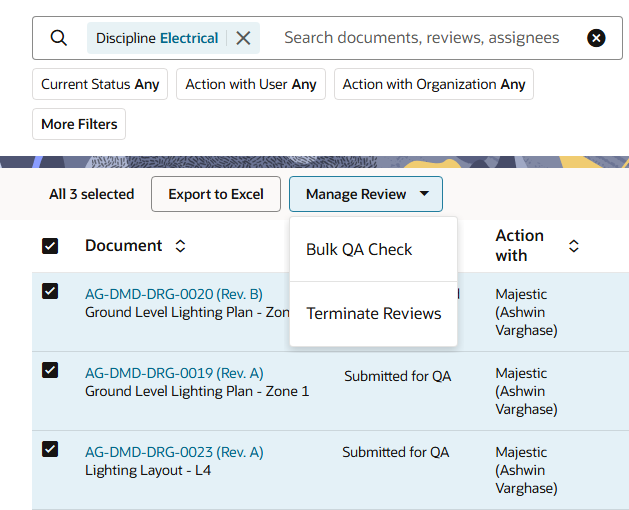Image resolution: width=629 pixels, height=510 pixels.
Task: Click the search magnifier icon
Action: (59, 38)
